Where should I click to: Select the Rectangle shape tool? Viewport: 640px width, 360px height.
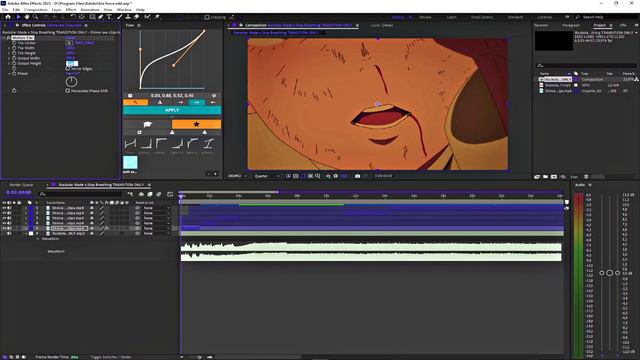point(92,17)
